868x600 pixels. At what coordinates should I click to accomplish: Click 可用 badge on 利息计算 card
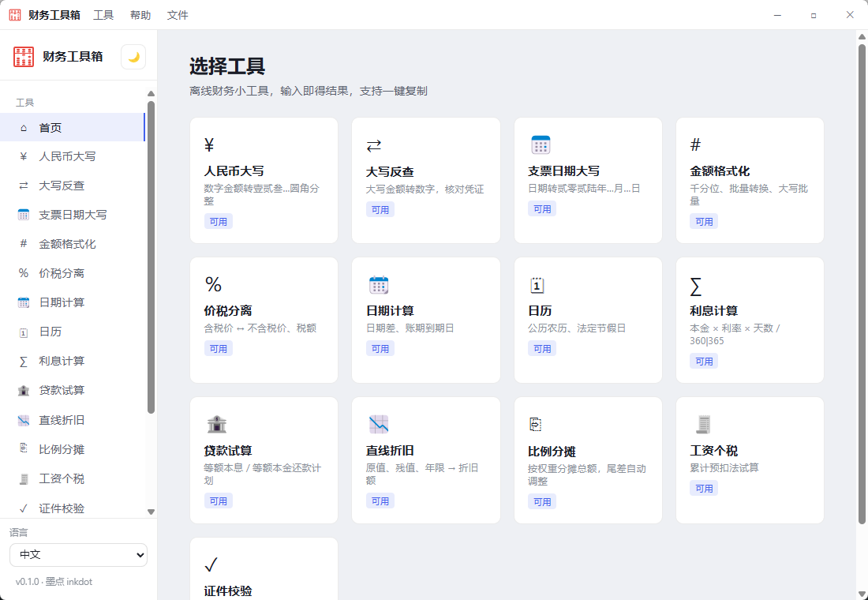pyautogui.click(x=704, y=362)
